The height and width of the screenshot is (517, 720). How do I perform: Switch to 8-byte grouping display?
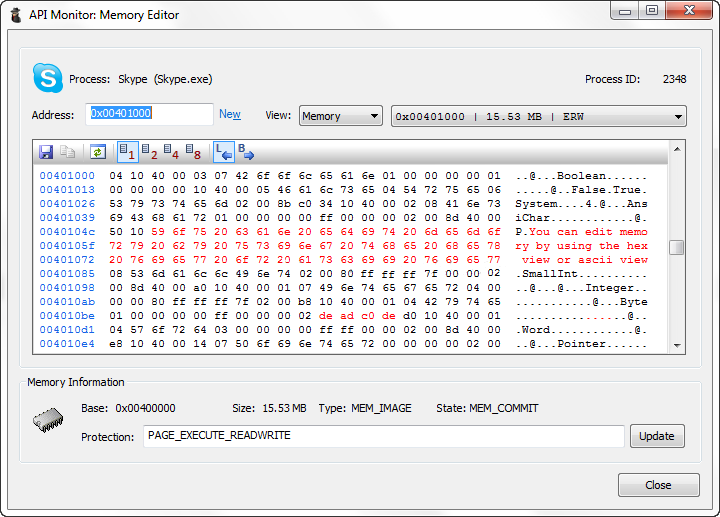click(194, 152)
